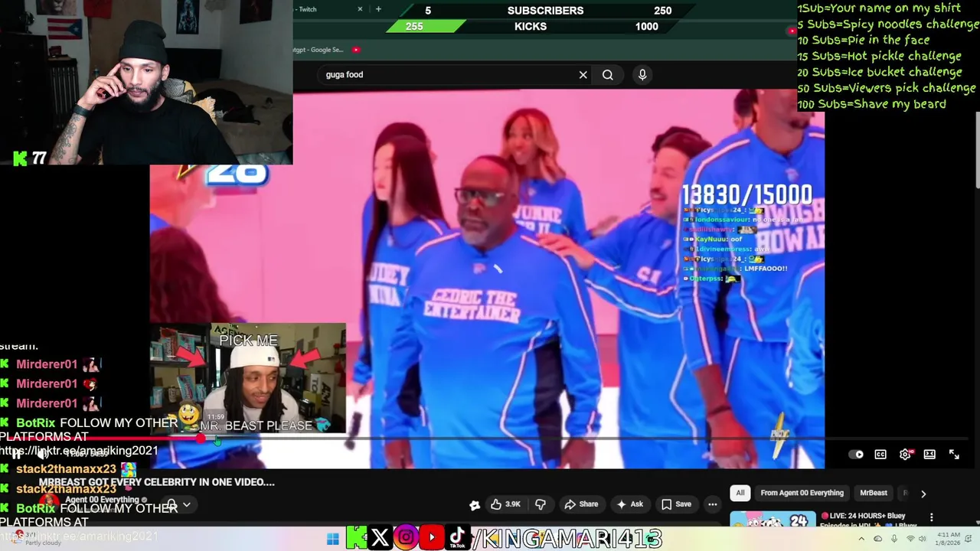980x551 pixels.
Task: Click the YouTube search magnifier button
Action: pos(608,75)
